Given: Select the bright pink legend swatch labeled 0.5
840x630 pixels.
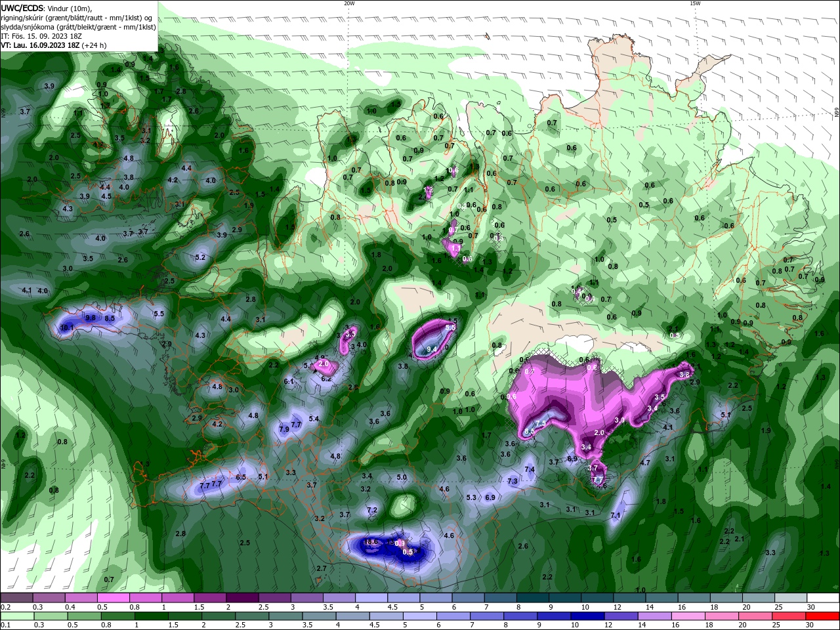Looking at the screenshot, I should 113,598.
